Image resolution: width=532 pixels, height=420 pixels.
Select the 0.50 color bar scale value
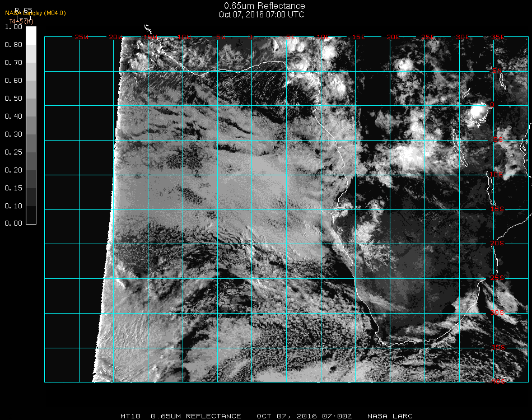point(13,99)
